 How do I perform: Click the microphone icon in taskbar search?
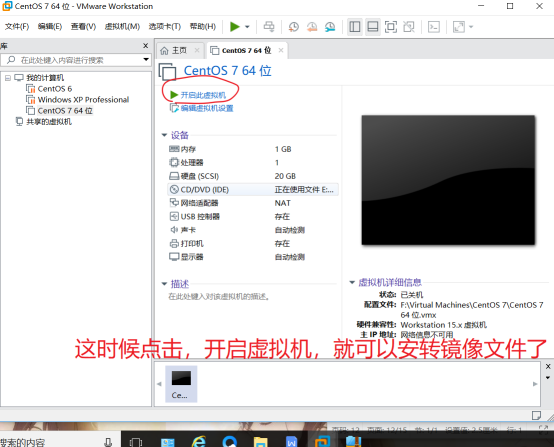click(108, 442)
